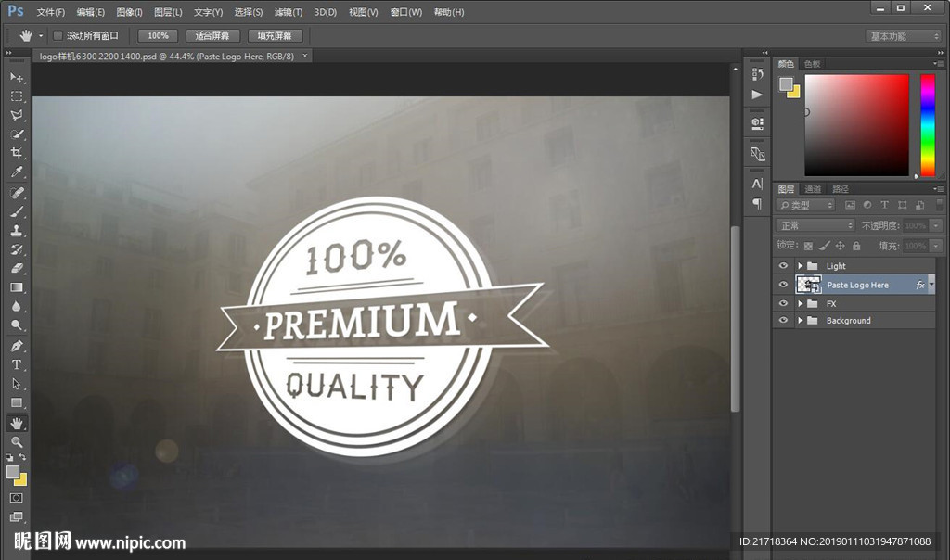Select the Rectangular Marquee tool
950x560 pixels.
click(x=17, y=96)
